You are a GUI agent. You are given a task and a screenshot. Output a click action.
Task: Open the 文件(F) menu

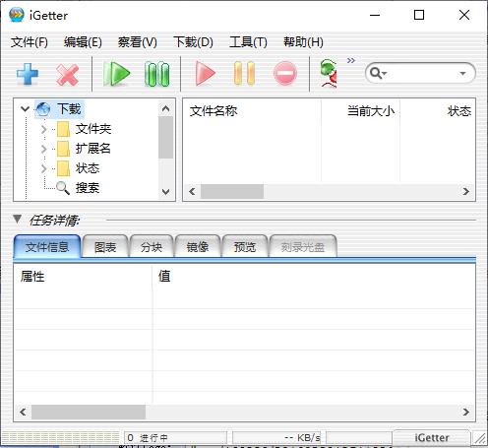click(x=30, y=42)
